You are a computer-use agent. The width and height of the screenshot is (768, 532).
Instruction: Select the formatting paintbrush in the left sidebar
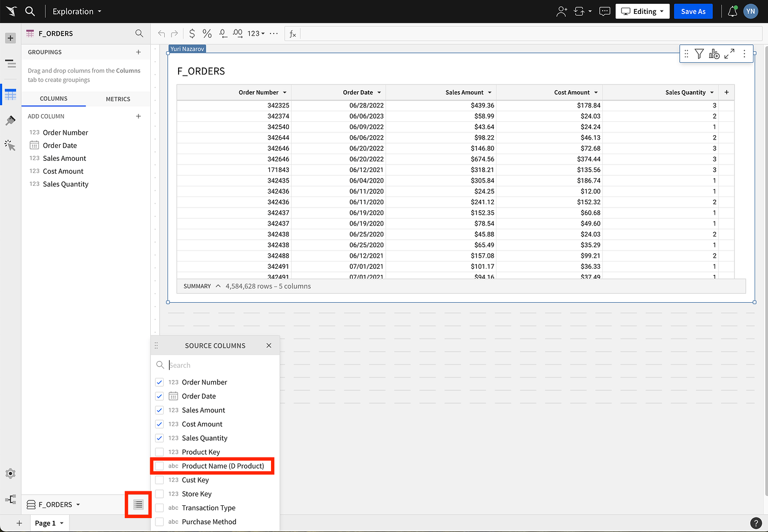click(10, 120)
